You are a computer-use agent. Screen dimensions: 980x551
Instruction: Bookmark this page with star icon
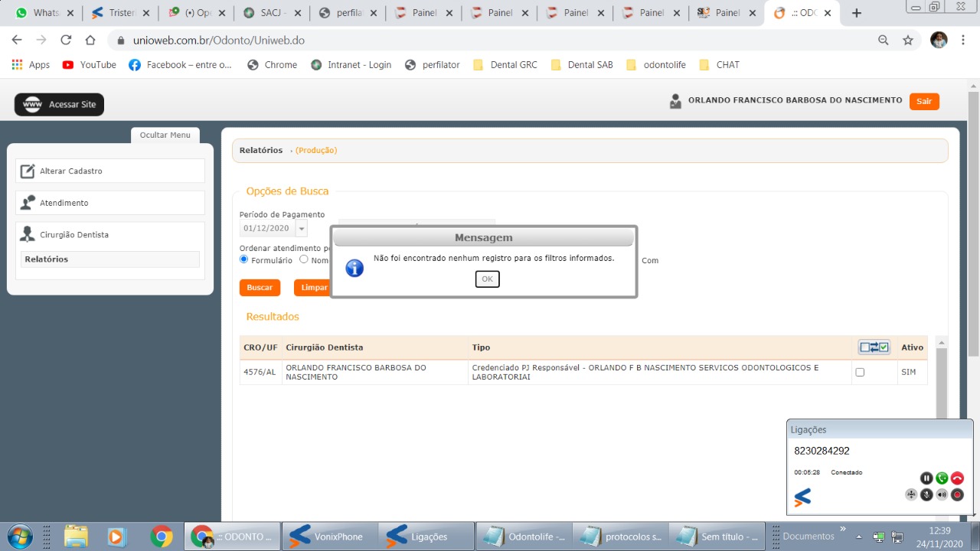pyautogui.click(x=908, y=41)
